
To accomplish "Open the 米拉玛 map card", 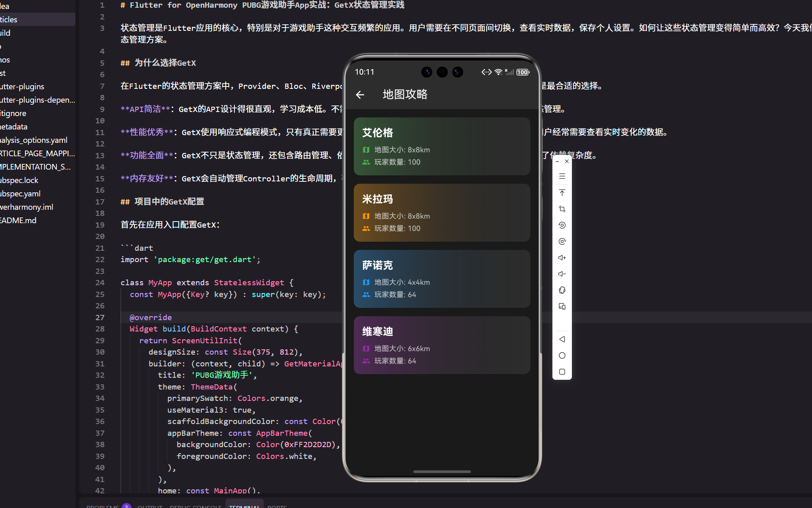I will pyautogui.click(x=442, y=213).
